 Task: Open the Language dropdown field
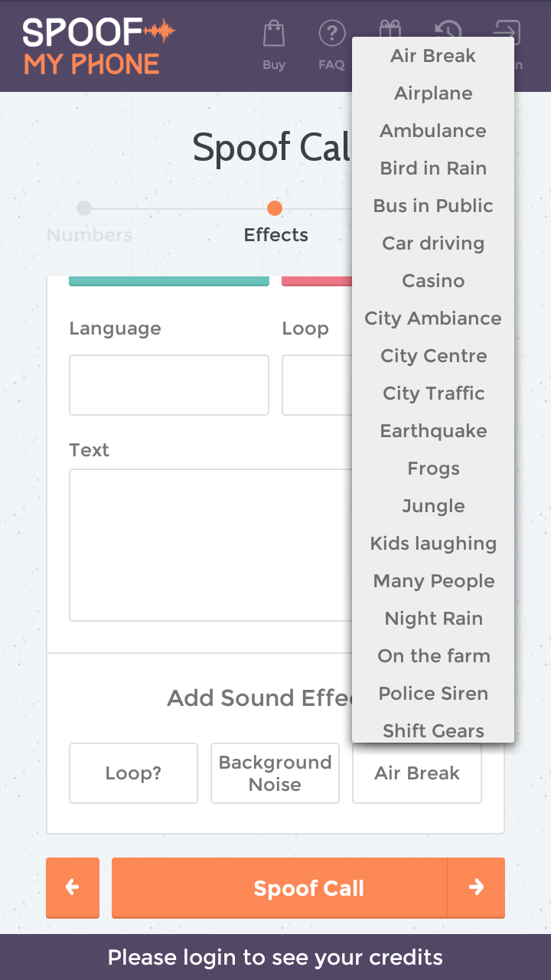(168, 385)
